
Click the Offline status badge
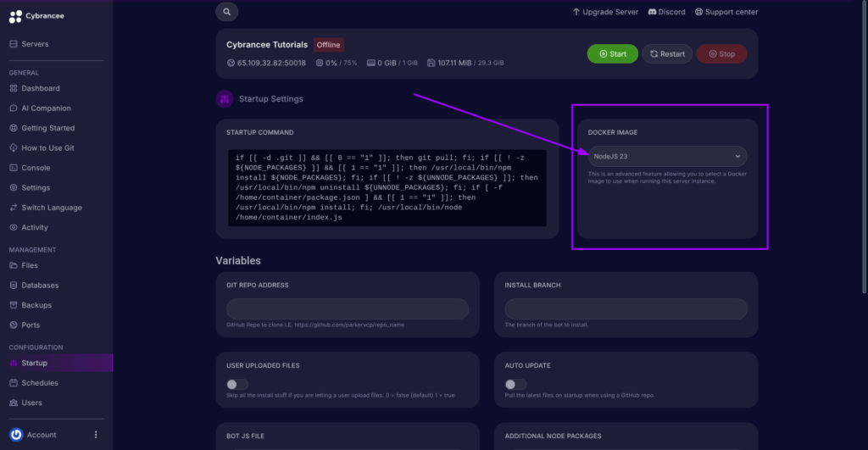point(328,45)
